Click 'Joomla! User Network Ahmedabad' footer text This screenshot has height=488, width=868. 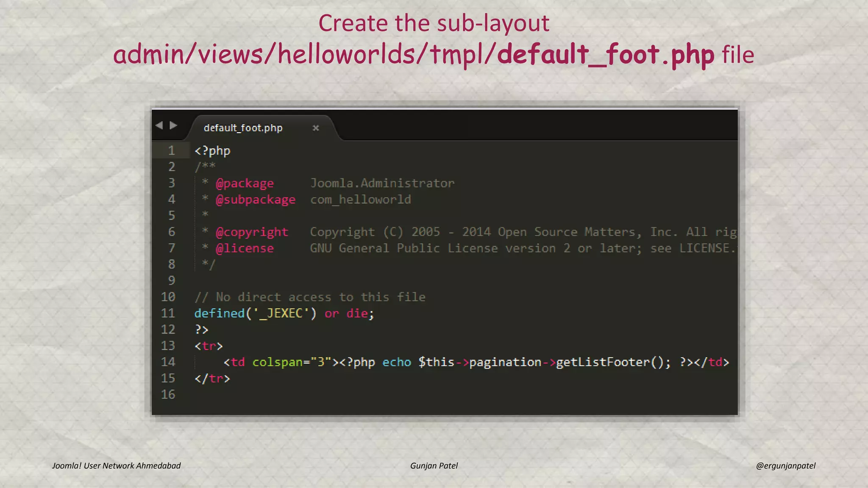116,466
